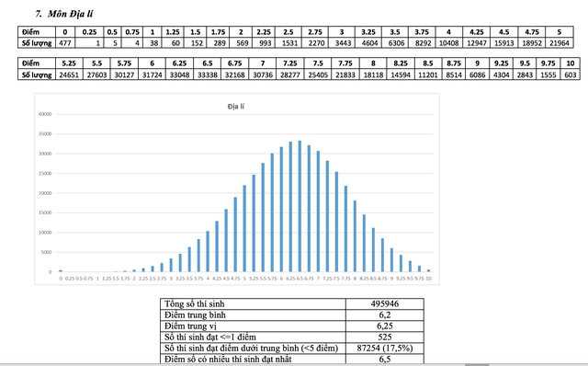The image size is (588, 366).
Task: Click the score 10 header cell
Action: pos(571,63)
